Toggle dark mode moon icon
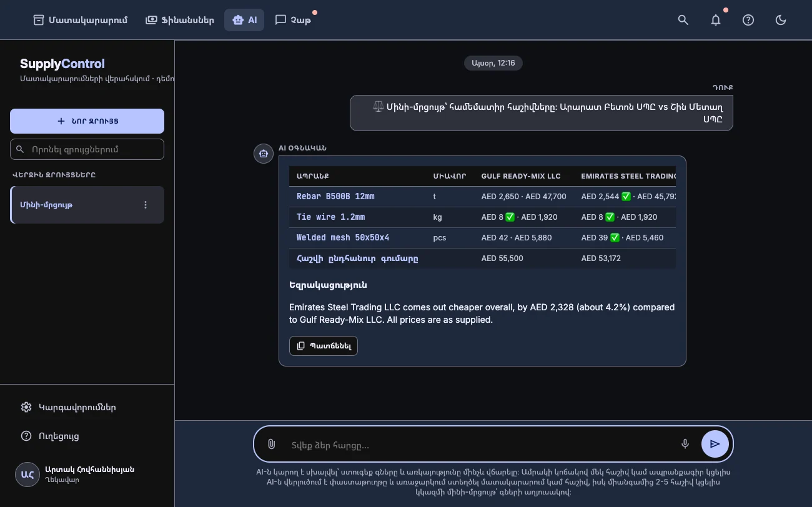 (x=781, y=20)
